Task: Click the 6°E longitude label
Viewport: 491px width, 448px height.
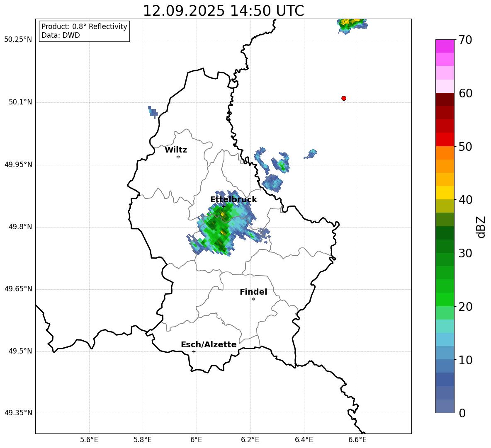Action: point(196,440)
